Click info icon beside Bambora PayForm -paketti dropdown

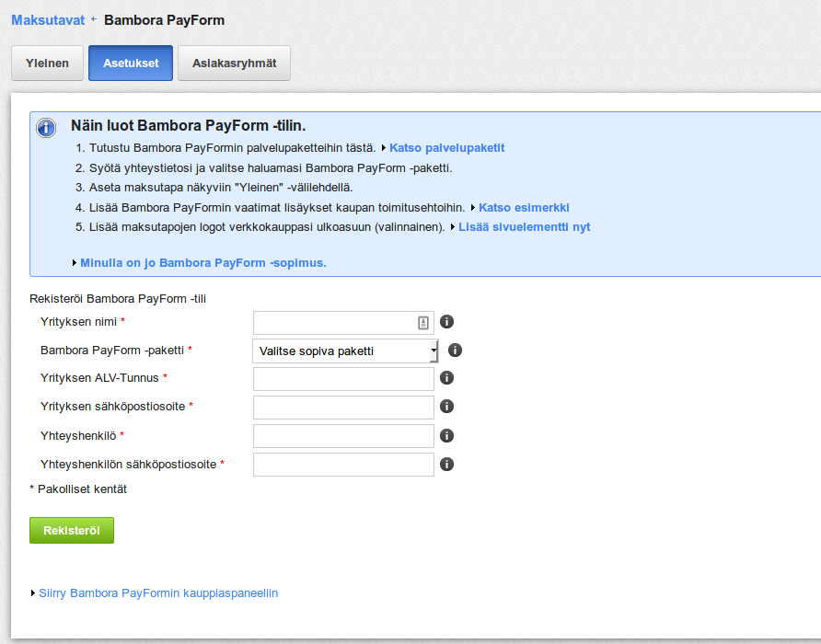tap(455, 351)
